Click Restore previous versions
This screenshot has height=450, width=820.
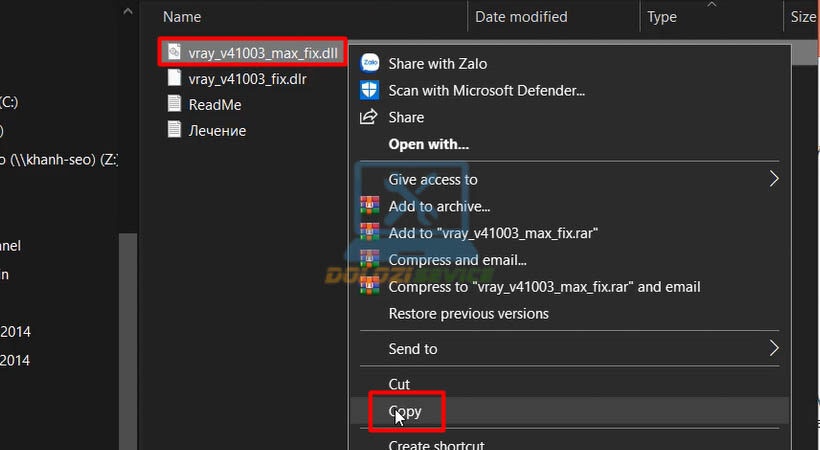[469, 313]
